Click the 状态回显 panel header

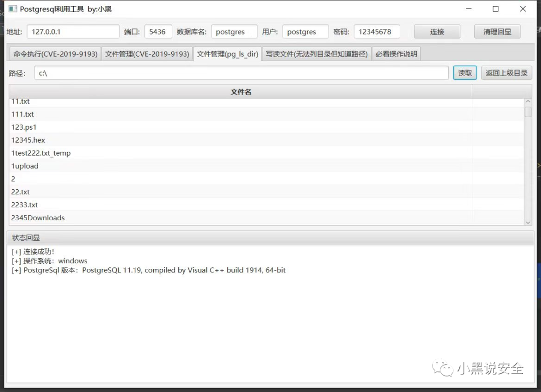pos(270,237)
